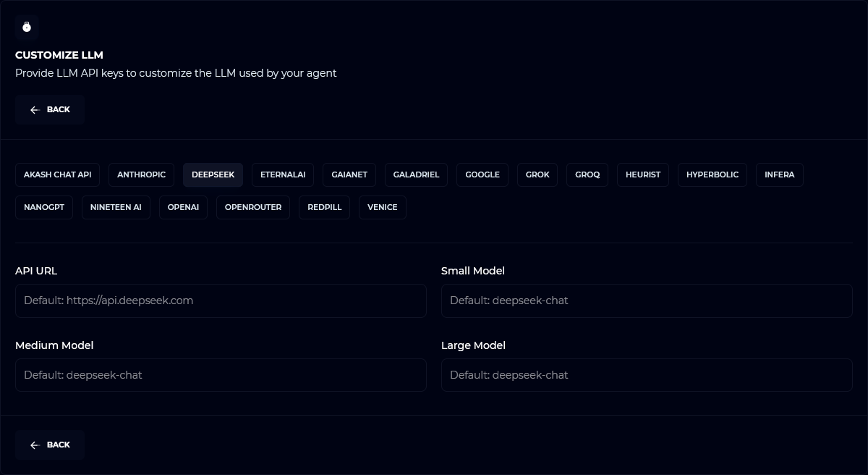Choose the GaiaNet provider
868x475 pixels.
pyautogui.click(x=349, y=175)
